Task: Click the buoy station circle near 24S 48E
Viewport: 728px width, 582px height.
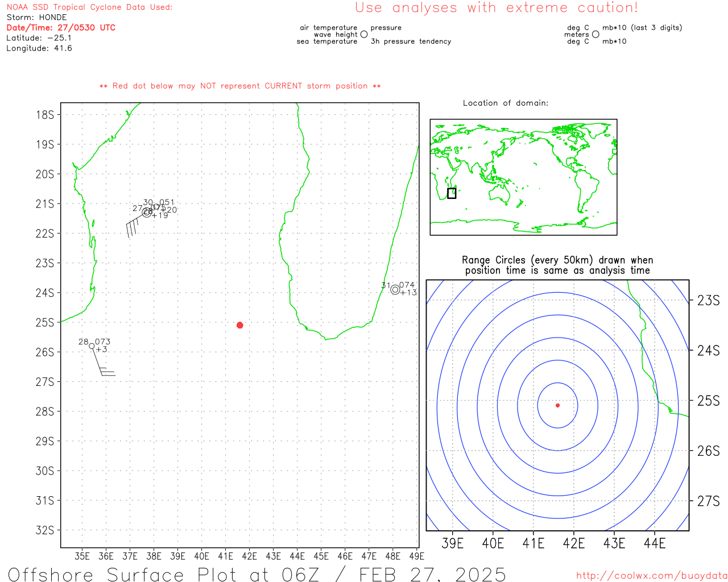Action: [395, 290]
